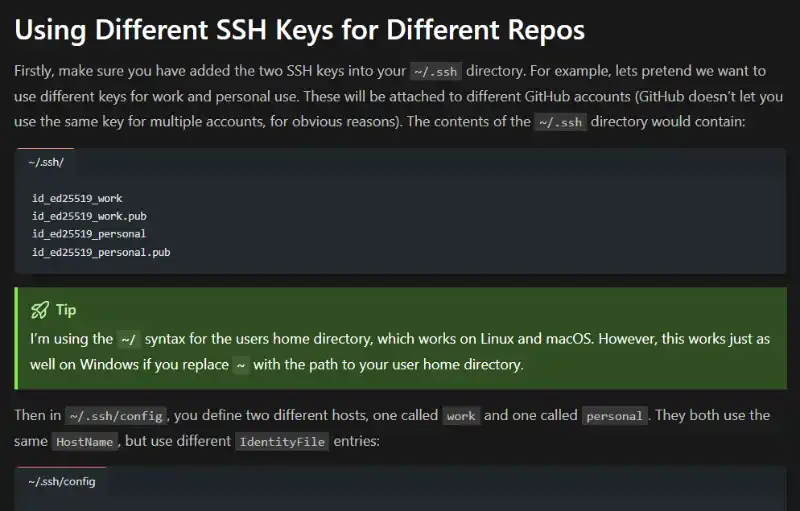Viewport: 800px width, 511px height.
Task: Click the inline "IdentityFile" code snippet
Action: point(282,441)
